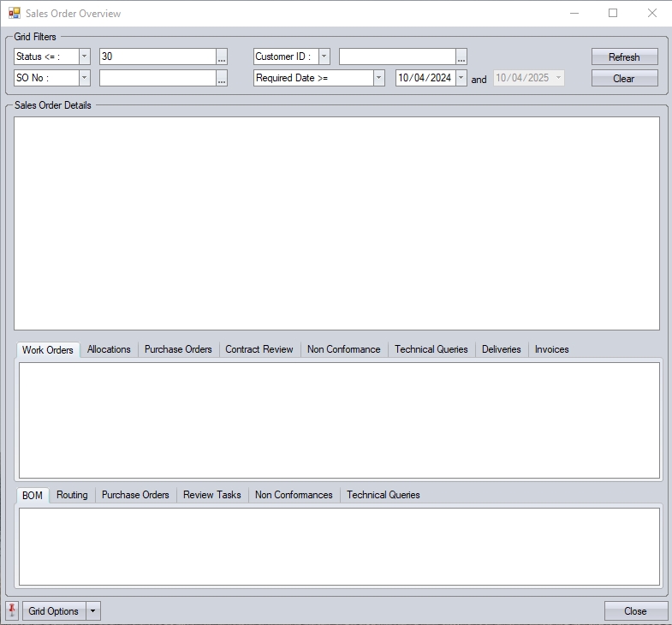Click the 10/04/2024 date field
672x625 pixels.
[x=425, y=78]
